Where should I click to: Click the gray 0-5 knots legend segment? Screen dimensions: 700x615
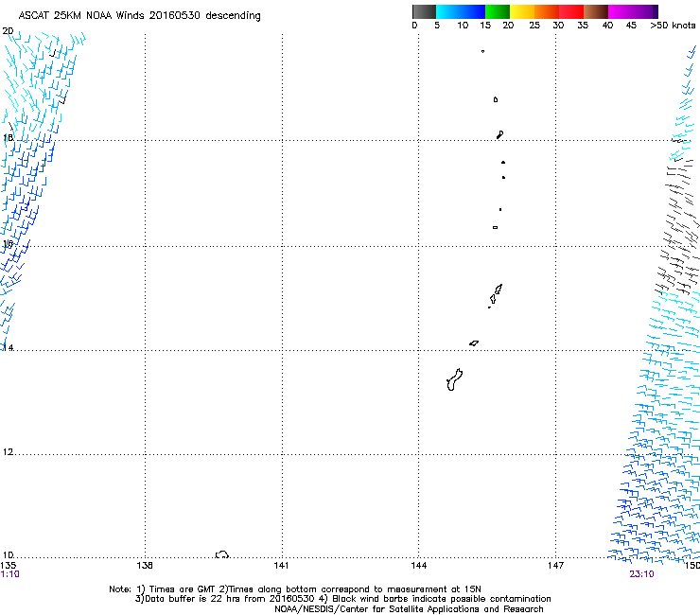pos(424,11)
